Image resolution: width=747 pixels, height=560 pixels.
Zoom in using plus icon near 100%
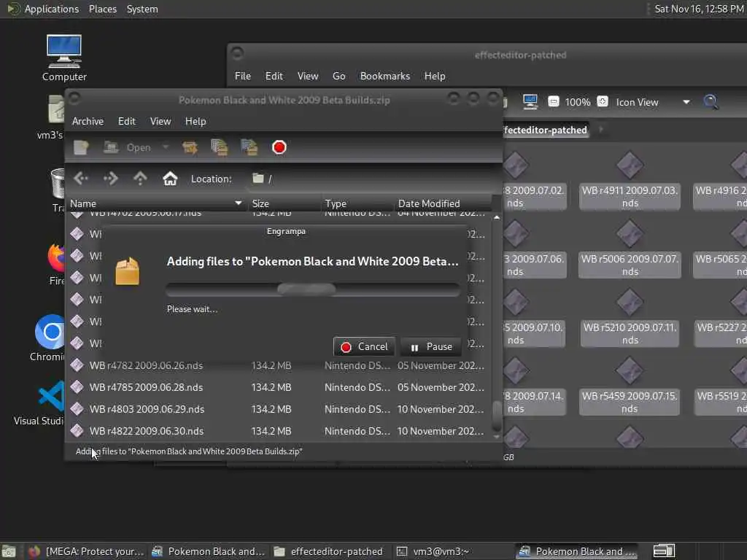[603, 102]
